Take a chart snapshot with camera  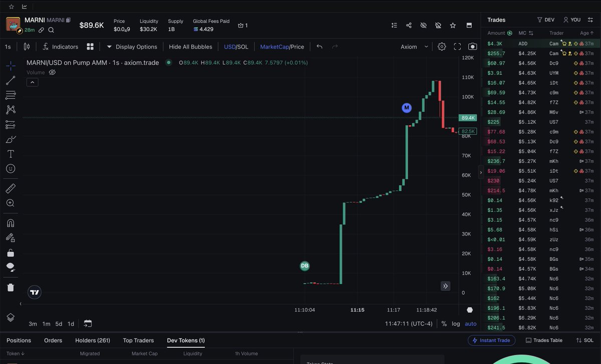[472, 47]
